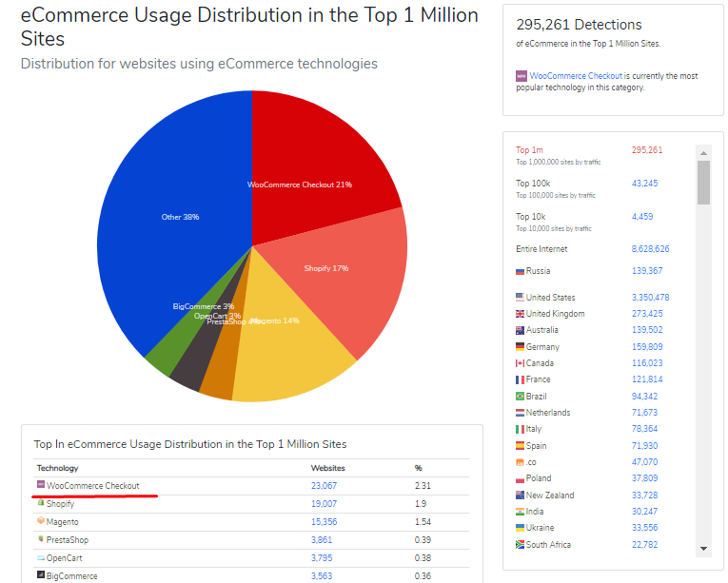Screen dimensions: 728x583
Task: Open Entire Internet 8,628,626 link
Action: (650, 249)
